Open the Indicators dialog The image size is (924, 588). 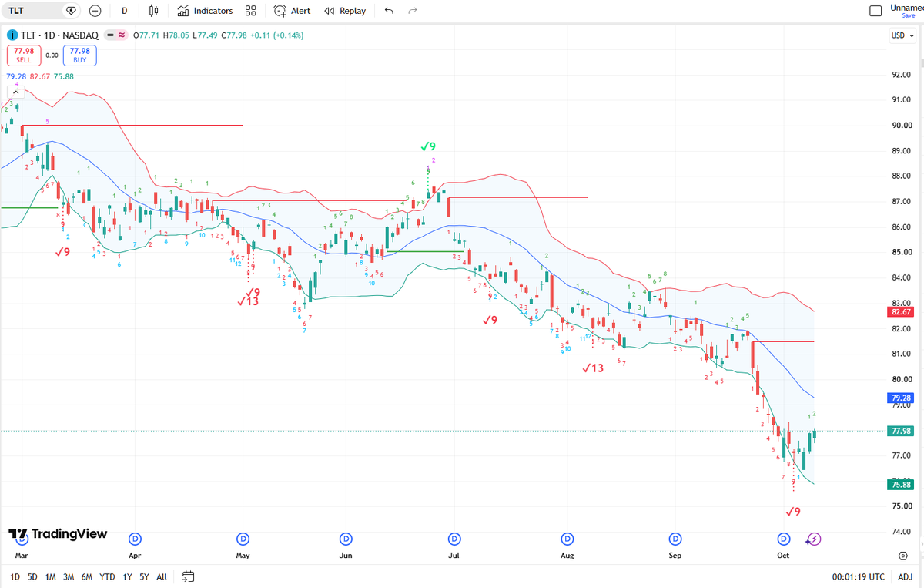coord(205,11)
